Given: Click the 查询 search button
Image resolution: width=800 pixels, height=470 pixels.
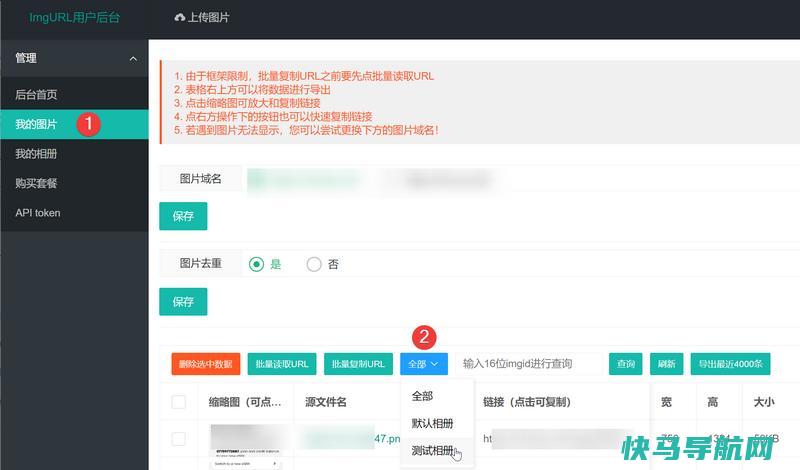Looking at the screenshot, I should click(626, 364).
